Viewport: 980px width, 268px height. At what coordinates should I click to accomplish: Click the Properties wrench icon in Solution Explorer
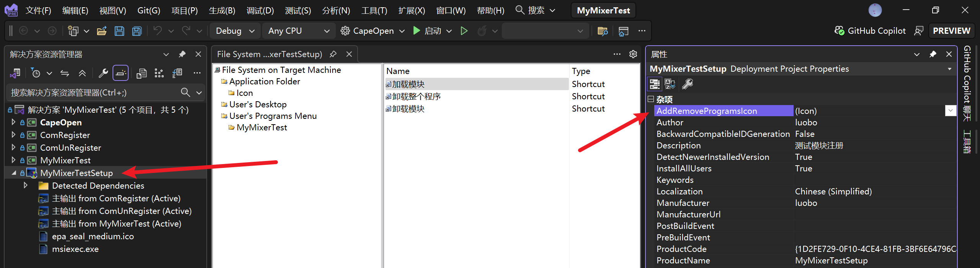pyautogui.click(x=103, y=73)
